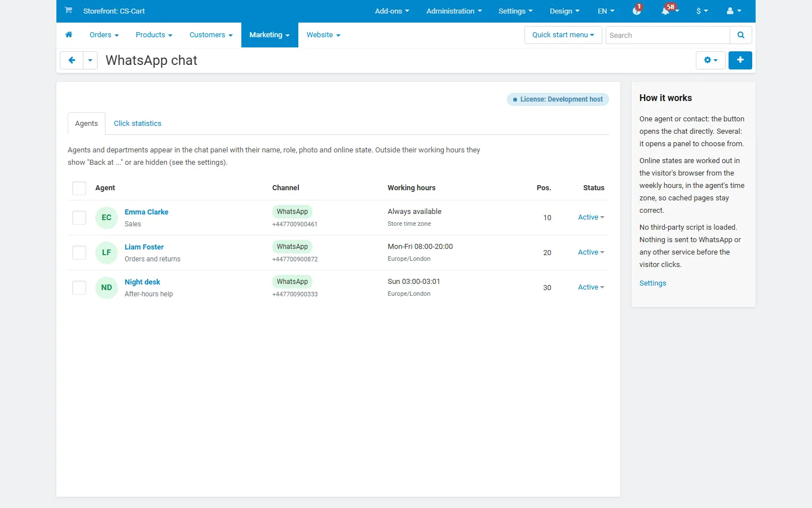Click the storefront shopping cart icon
This screenshot has width=812, height=508.
68,11
